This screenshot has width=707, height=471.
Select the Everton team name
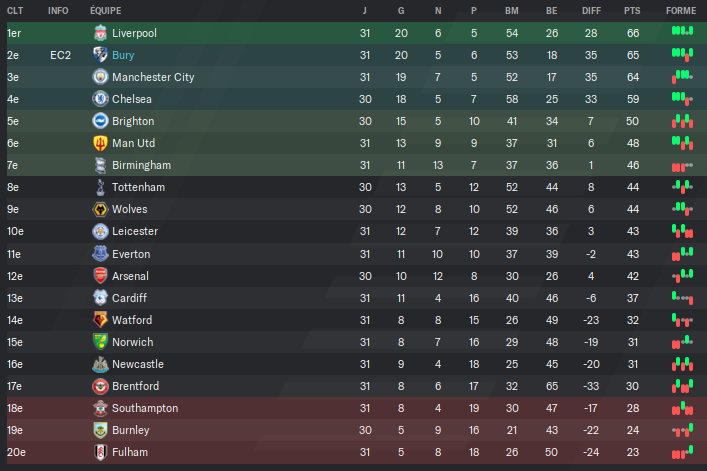131,254
